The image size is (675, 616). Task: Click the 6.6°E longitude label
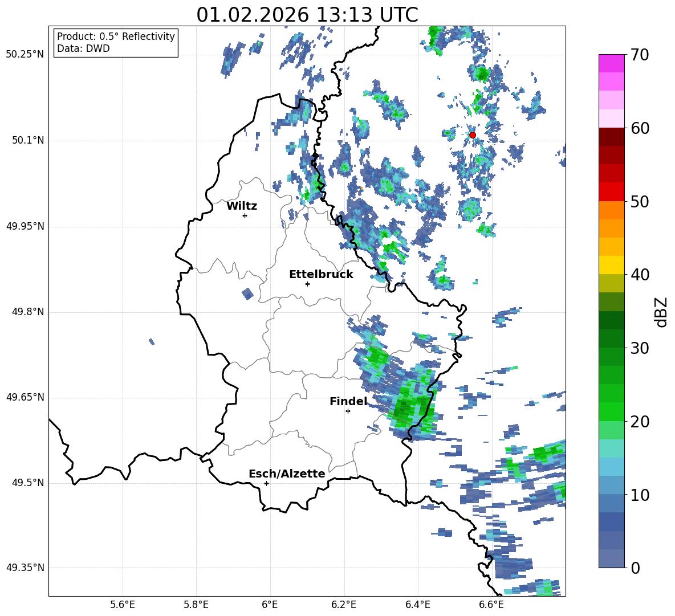coord(491,605)
